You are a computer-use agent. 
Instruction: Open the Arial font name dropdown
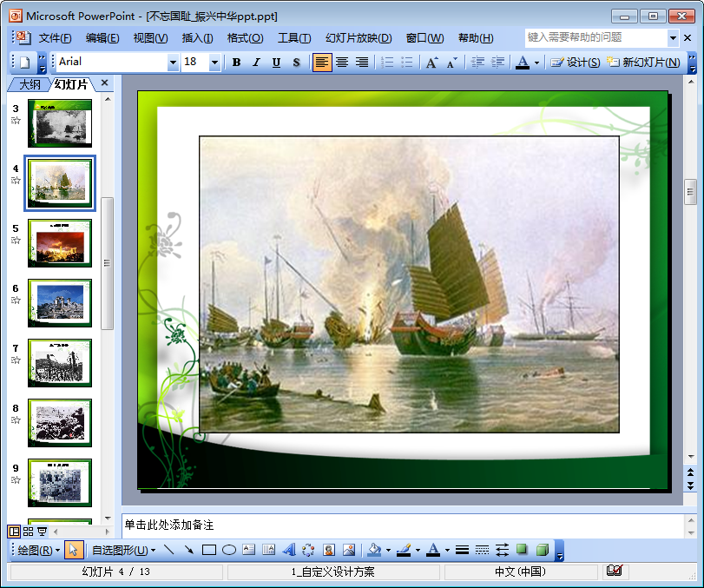point(173,63)
